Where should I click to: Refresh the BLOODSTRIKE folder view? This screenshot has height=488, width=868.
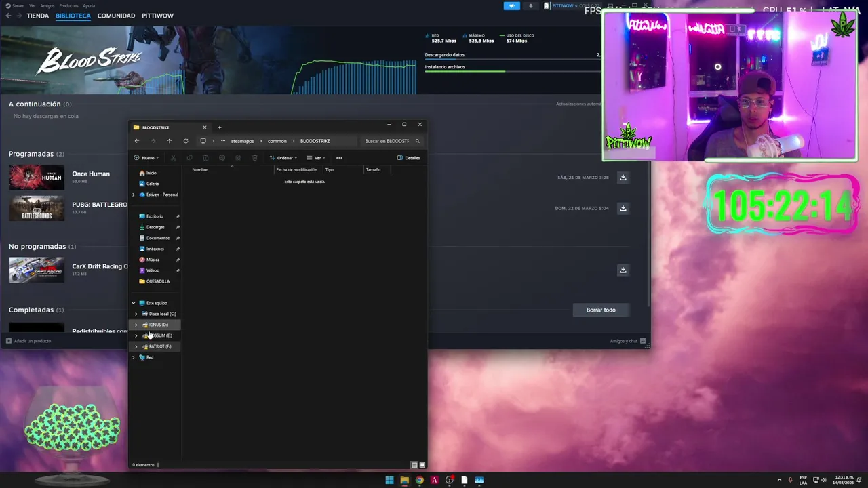186,141
